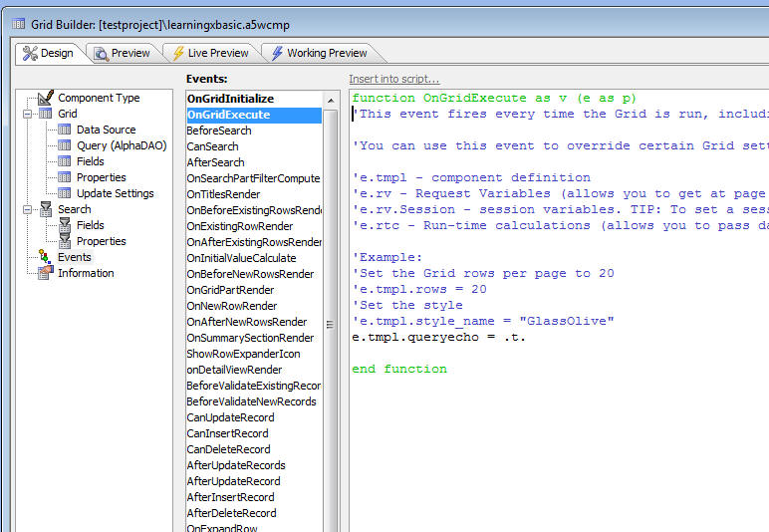Select the CanDeleteRecord event
Screen dimensions: 769x532
pos(254,449)
